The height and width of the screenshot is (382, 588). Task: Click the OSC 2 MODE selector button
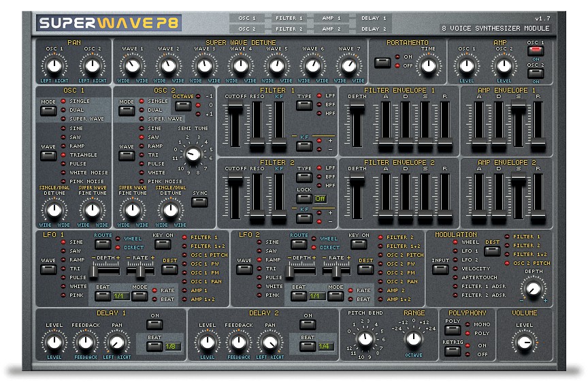tap(127, 111)
